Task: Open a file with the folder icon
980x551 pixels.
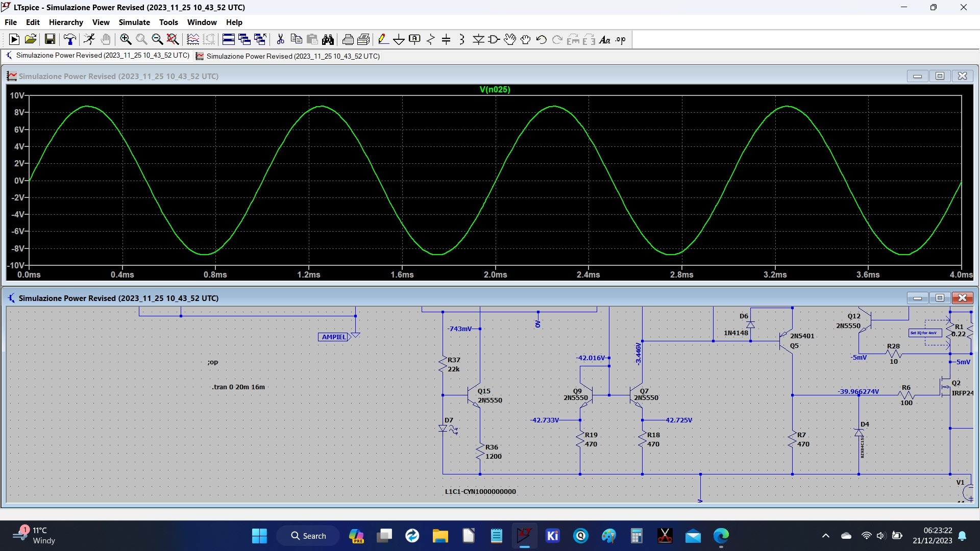Action: (x=31, y=39)
